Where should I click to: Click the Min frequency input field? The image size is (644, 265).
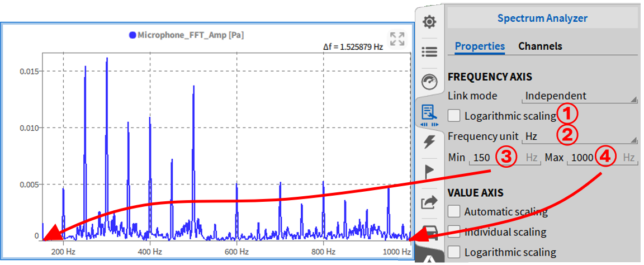[x=495, y=158]
